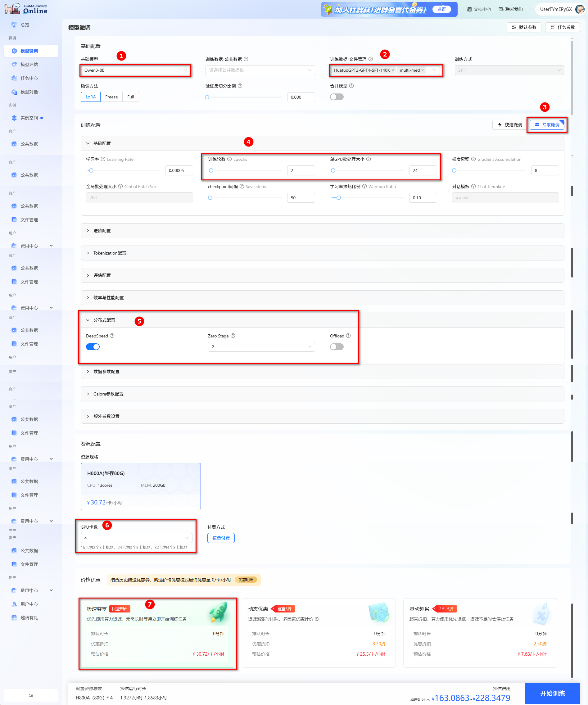
Task: Click the 对话模板 Chat Template help icon
Action: pyautogui.click(x=473, y=186)
